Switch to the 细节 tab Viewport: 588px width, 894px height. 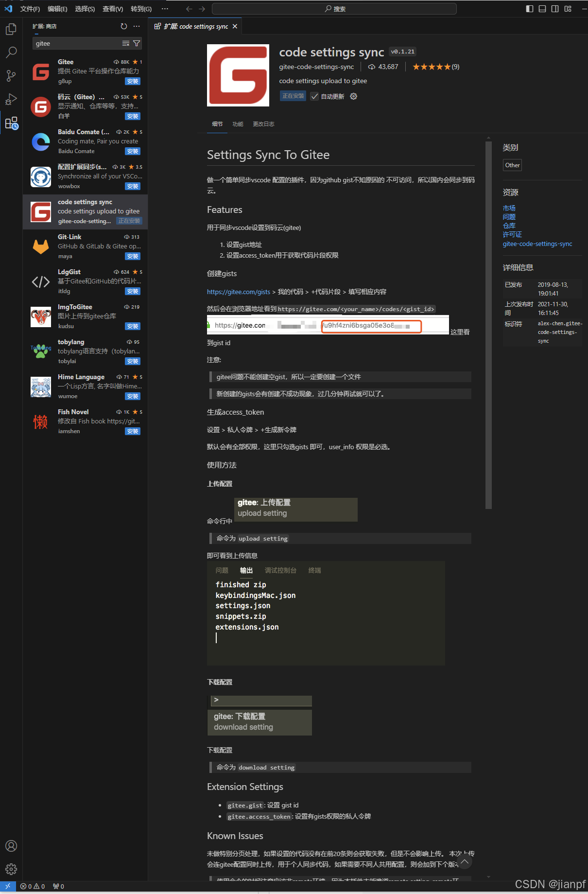[x=217, y=124]
